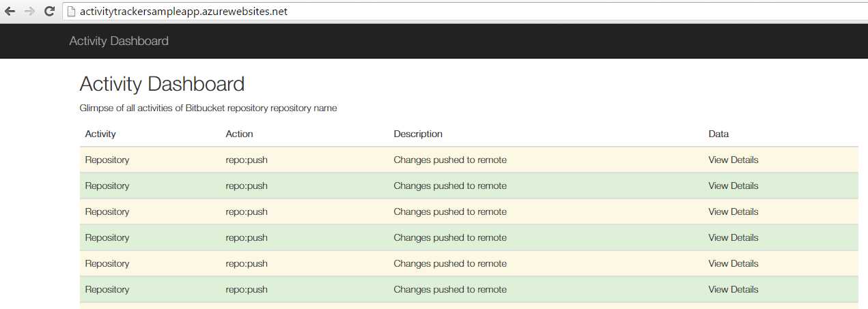Image resolution: width=868 pixels, height=309 pixels.
Task: Click Changes pushed to remote in third row
Action: click(x=450, y=211)
